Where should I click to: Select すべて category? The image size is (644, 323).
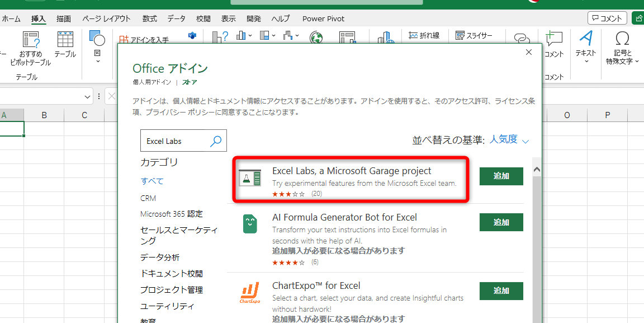click(x=152, y=181)
